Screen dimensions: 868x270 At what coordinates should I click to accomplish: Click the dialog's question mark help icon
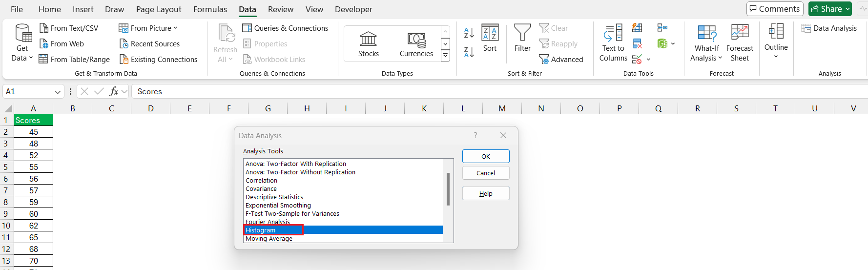click(x=475, y=135)
